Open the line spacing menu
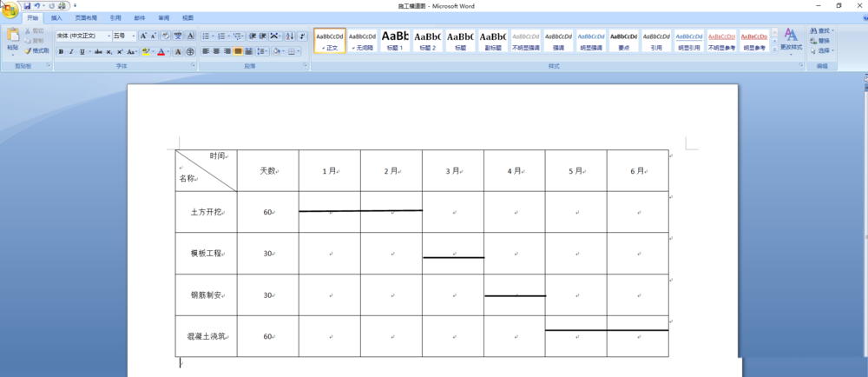The image size is (868, 377). [262, 51]
